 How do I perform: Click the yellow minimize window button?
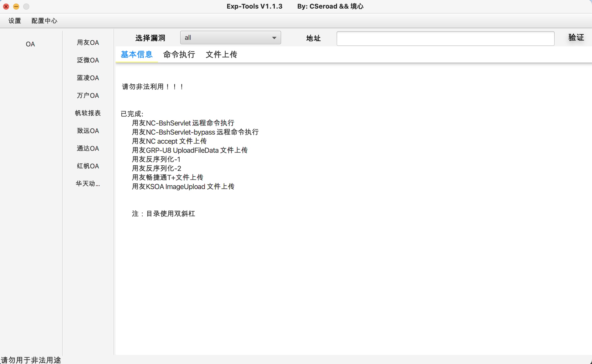coord(16,7)
